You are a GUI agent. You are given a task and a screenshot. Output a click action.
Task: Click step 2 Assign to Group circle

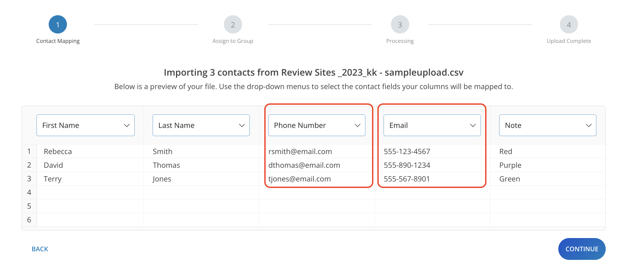pyautogui.click(x=233, y=25)
